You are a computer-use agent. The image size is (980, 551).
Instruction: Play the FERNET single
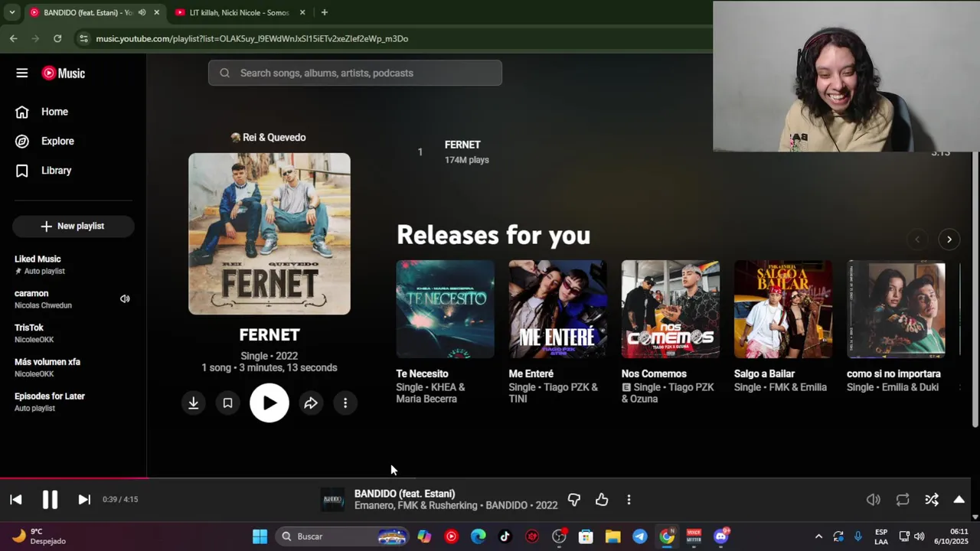(269, 403)
